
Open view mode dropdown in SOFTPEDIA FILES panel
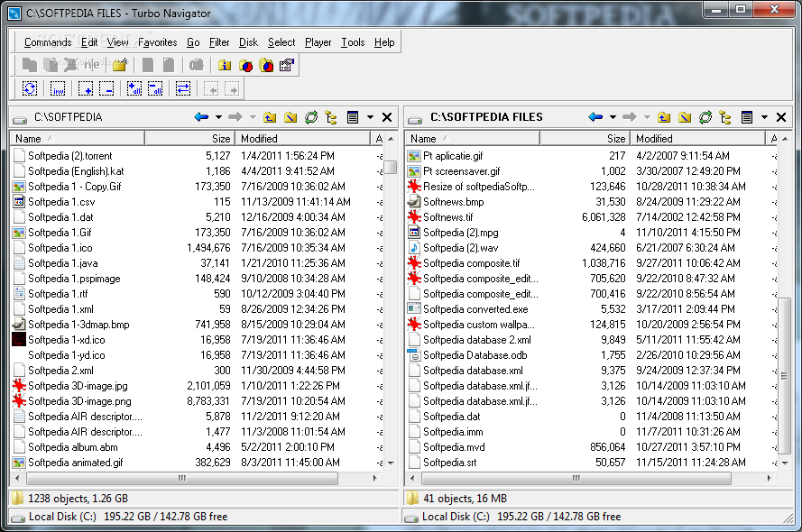pyautogui.click(x=764, y=117)
